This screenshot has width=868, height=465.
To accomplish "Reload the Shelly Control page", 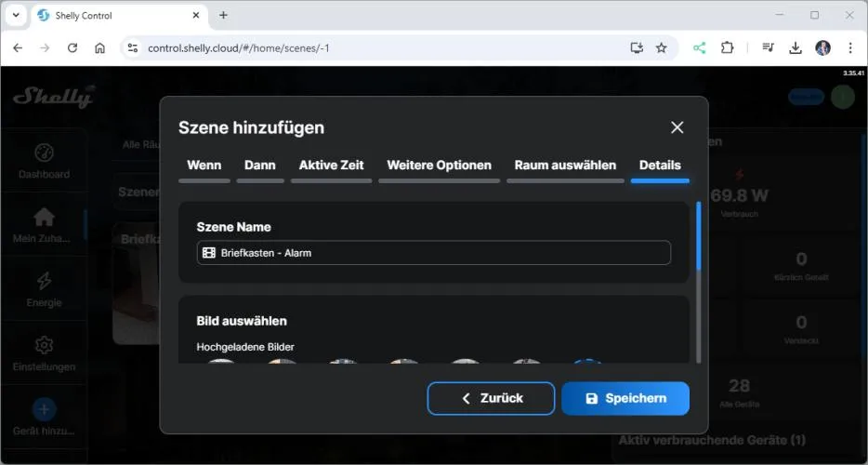I will (x=72, y=47).
